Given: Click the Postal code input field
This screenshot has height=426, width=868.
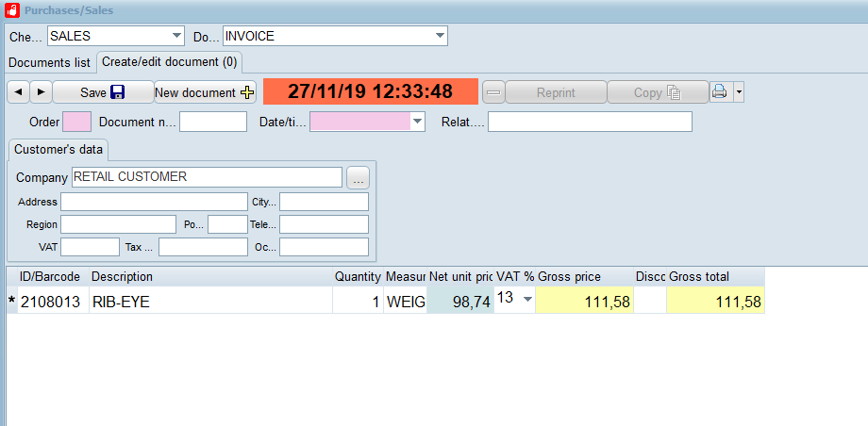Looking at the screenshot, I should 227,224.
